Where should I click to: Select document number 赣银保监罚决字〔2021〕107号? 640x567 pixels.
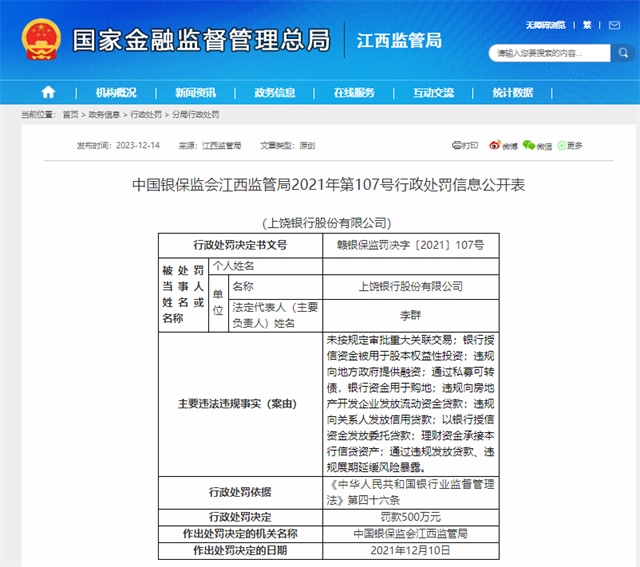[x=411, y=245]
